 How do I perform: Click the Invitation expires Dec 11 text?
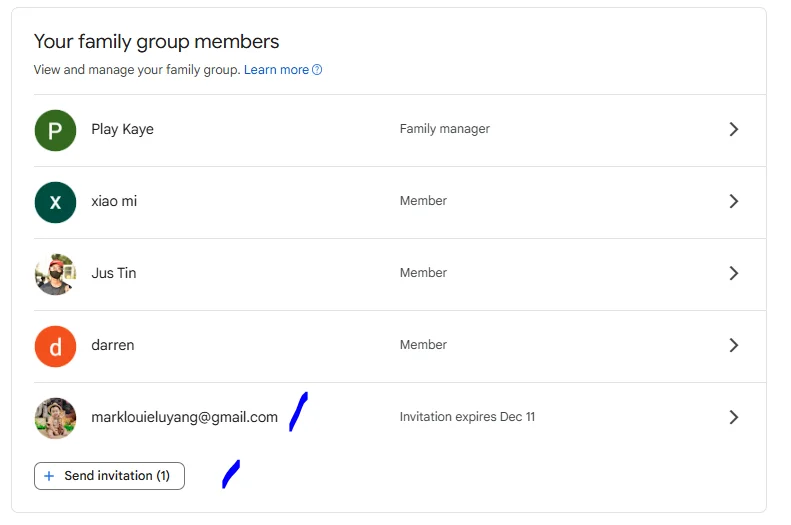467,417
